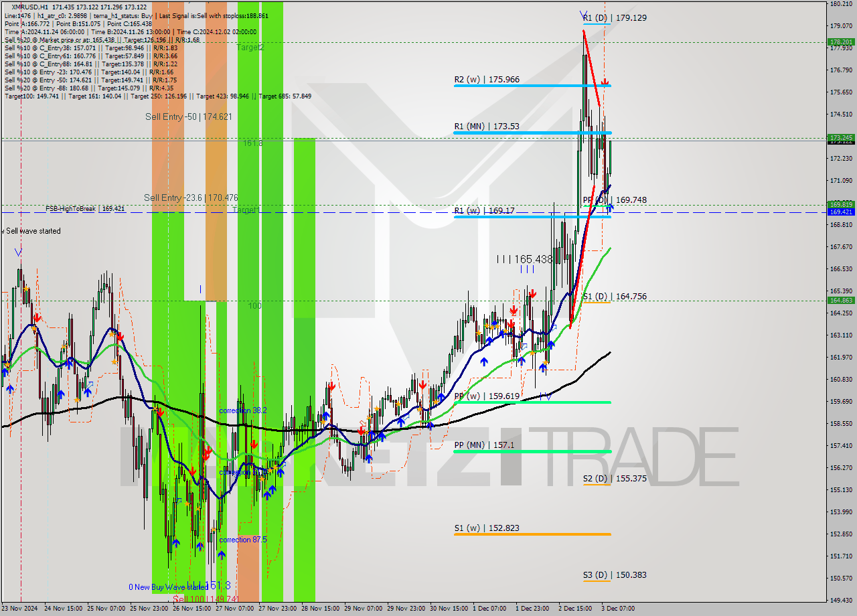Image resolution: width=857 pixels, height=616 pixels.
Task: Click the 0 New Buy Wave started label
Action: [169, 587]
